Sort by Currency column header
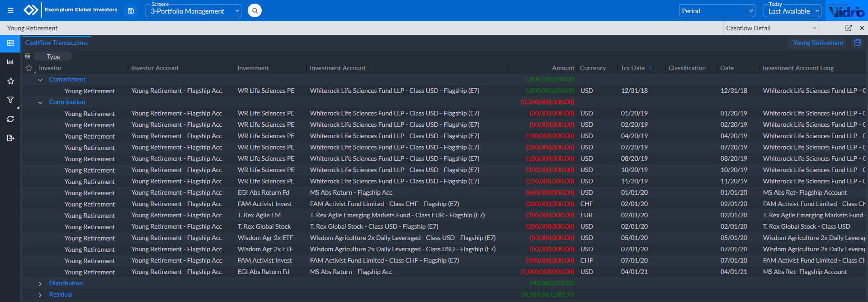 pos(593,68)
